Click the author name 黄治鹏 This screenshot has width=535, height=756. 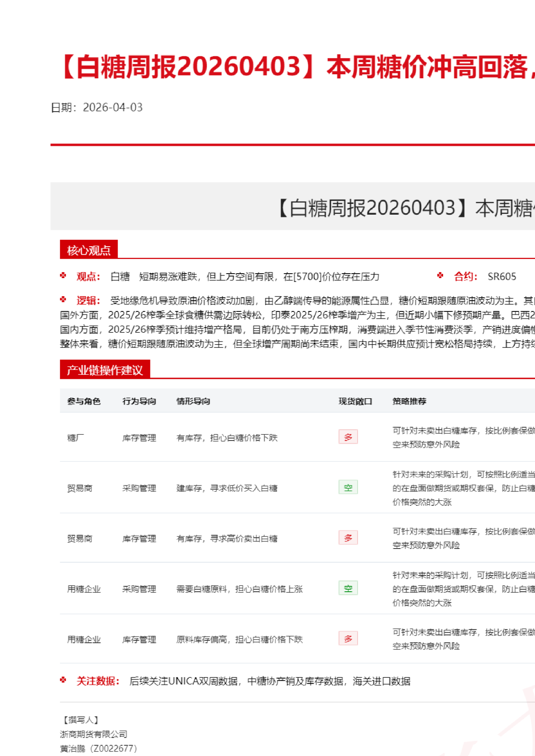[x=73, y=748]
